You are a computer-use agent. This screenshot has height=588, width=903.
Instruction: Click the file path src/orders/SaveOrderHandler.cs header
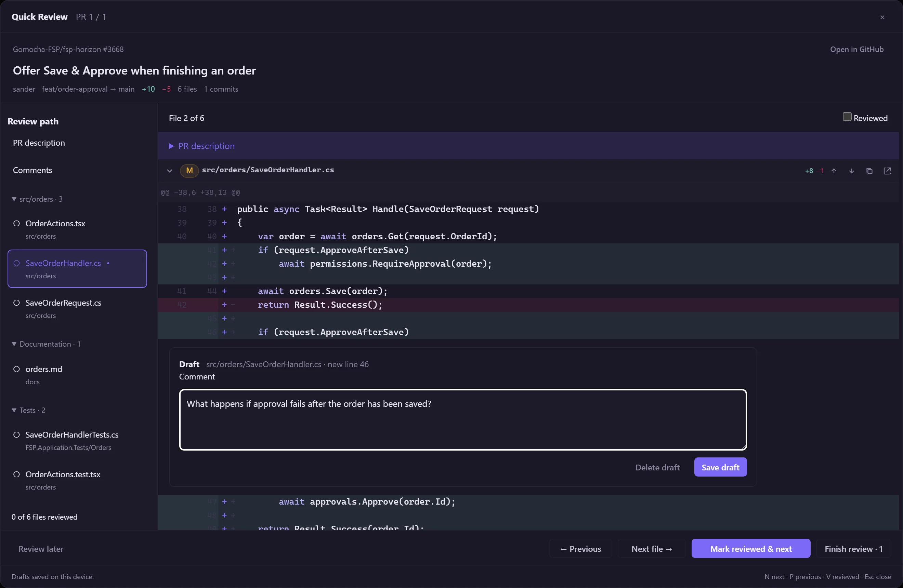coord(268,170)
